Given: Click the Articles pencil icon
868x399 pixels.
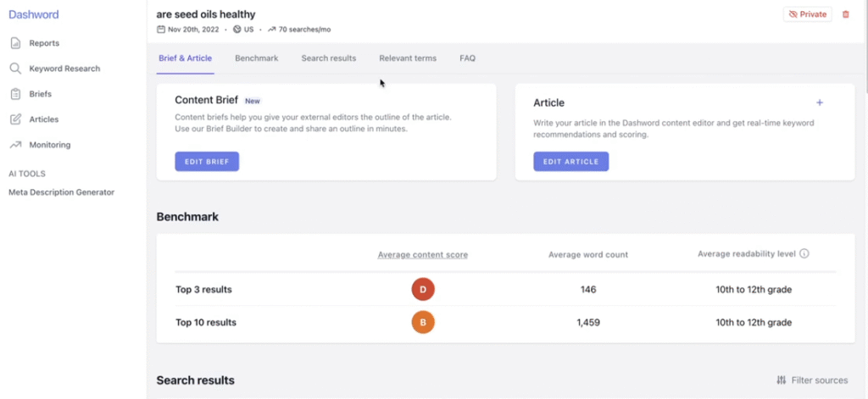Looking at the screenshot, I should 15,119.
